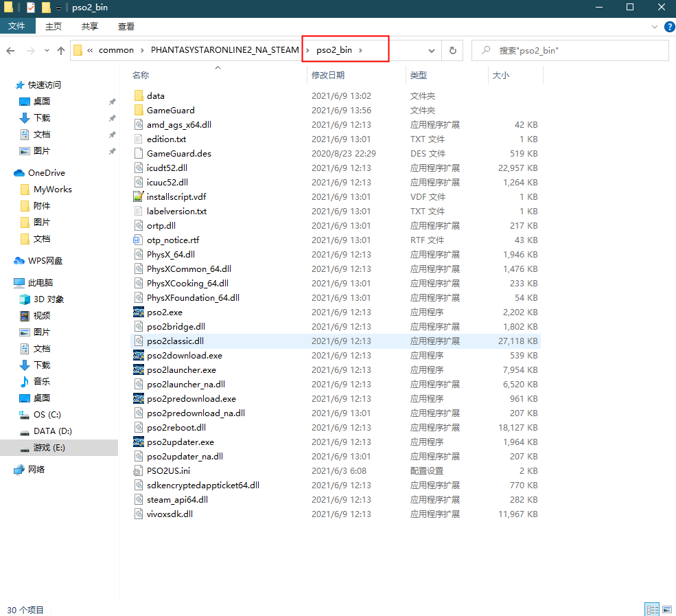Select the labelversion.txt file name
This screenshot has width=676, height=616.
pyautogui.click(x=177, y=212)
